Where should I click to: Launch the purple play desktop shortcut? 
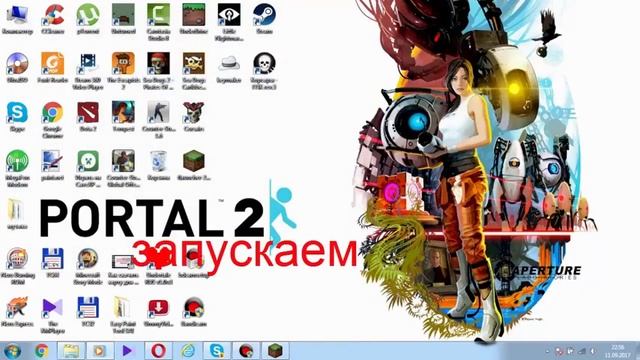[x=53, y=307]
